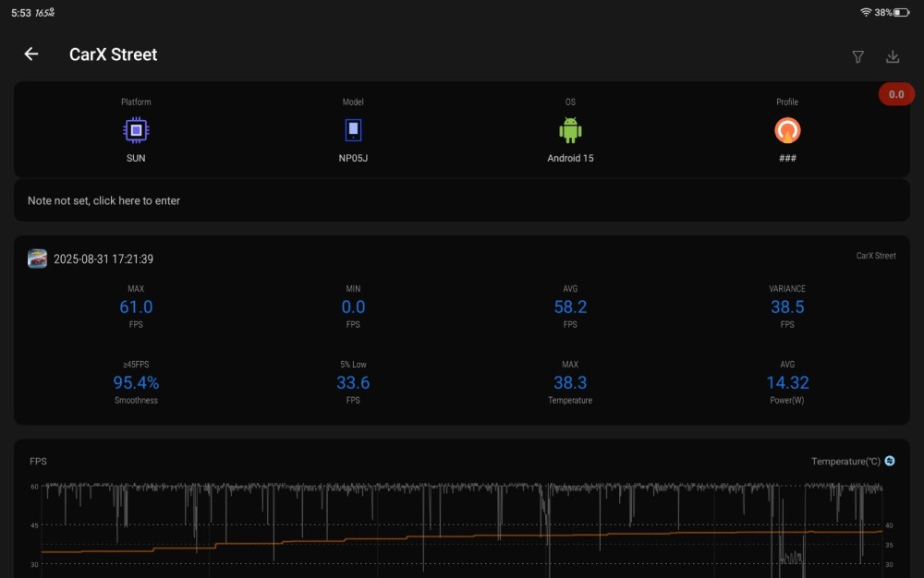
Task: Open the filter funnel icon
Action: [858, 56]
